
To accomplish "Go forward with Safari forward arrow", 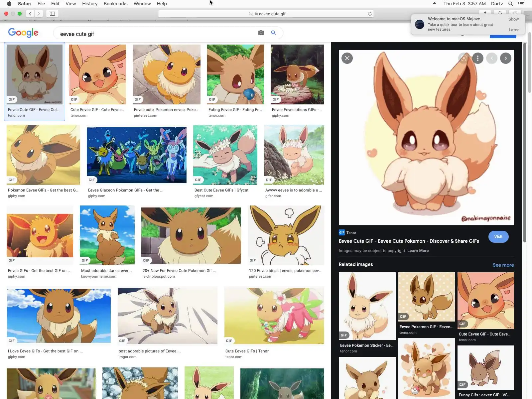I will [x=39, y=14].
